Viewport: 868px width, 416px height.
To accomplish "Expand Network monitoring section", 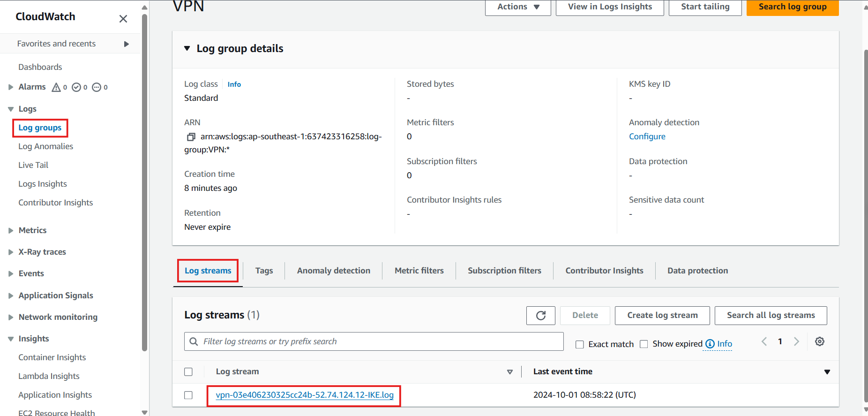I will click(x=11, y=317).
